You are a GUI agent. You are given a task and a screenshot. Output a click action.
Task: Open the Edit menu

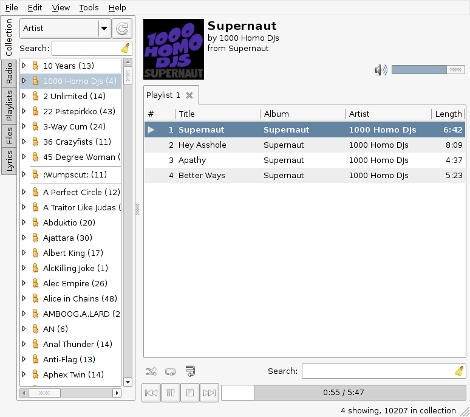point(35,7)
